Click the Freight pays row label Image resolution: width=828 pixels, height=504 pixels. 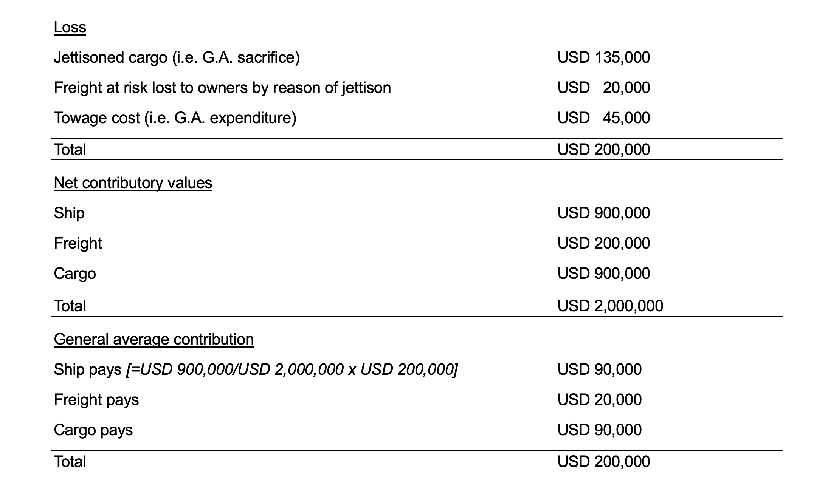tap(96, 400)
